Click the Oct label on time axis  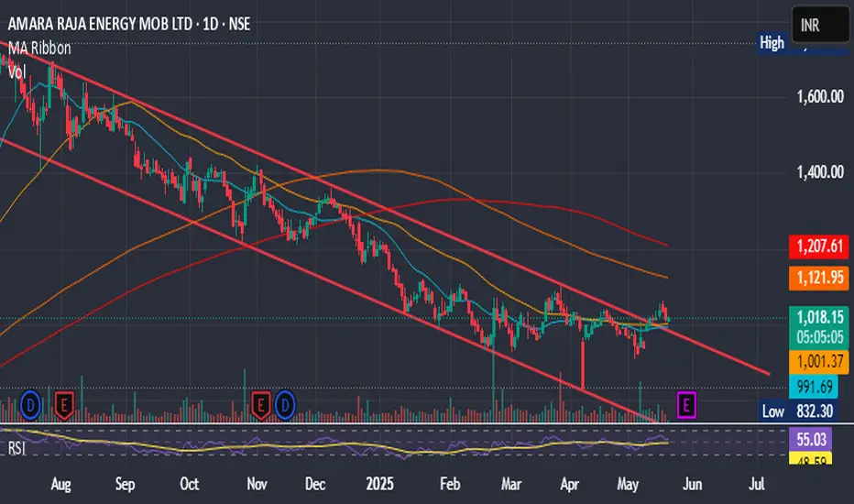coord(189,484)
